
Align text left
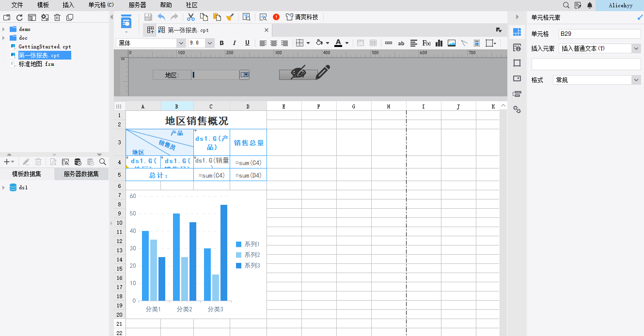[x=263, y=43]
